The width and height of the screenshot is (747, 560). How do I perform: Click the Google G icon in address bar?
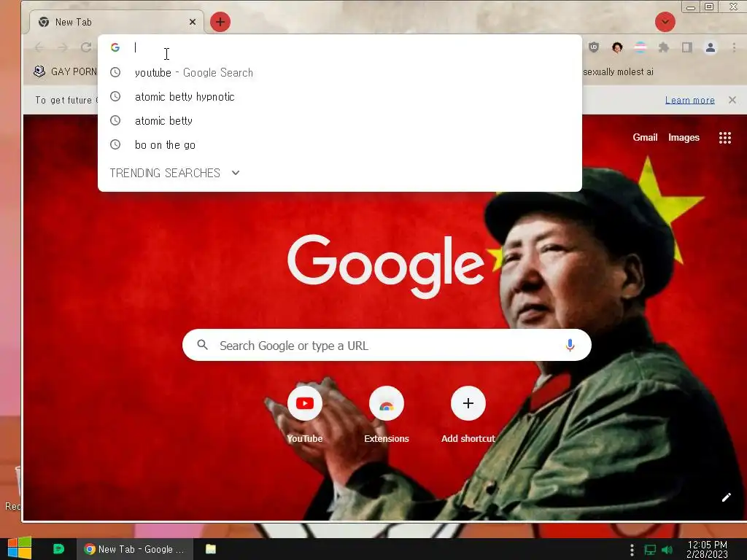pos(115,47)
